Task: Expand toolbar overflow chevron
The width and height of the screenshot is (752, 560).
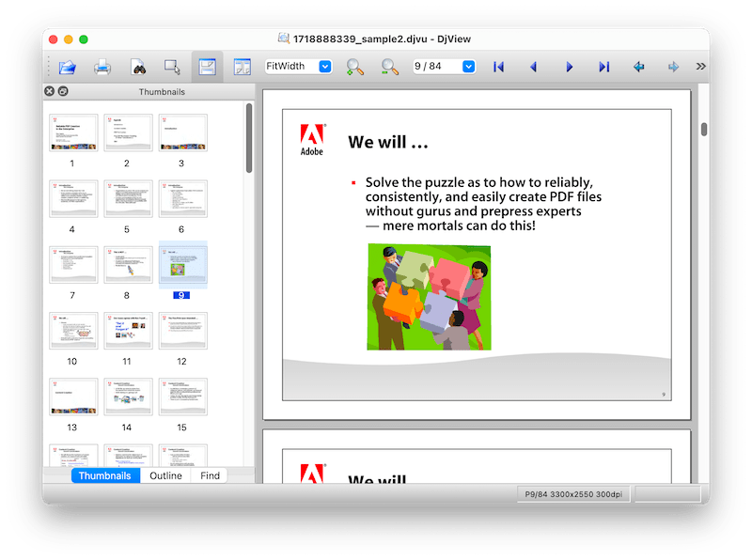Action: (700, 67)
